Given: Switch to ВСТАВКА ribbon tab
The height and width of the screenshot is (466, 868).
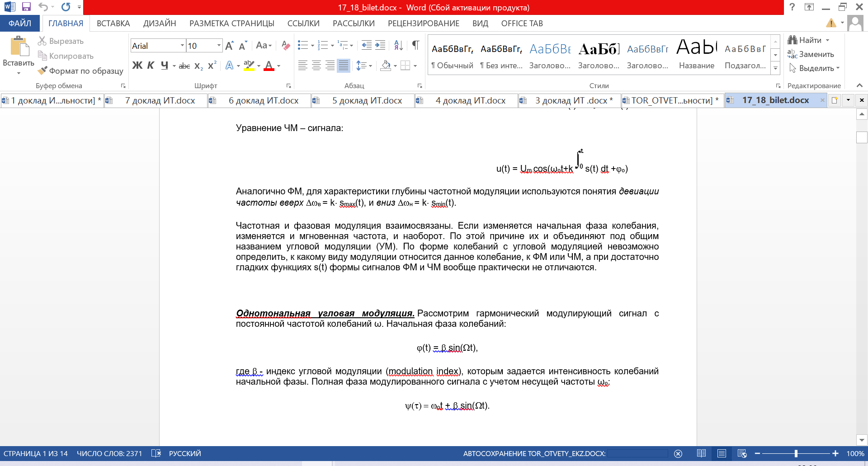Looking at the screenshot, I should pyautogui.click(x=113, y=24).
